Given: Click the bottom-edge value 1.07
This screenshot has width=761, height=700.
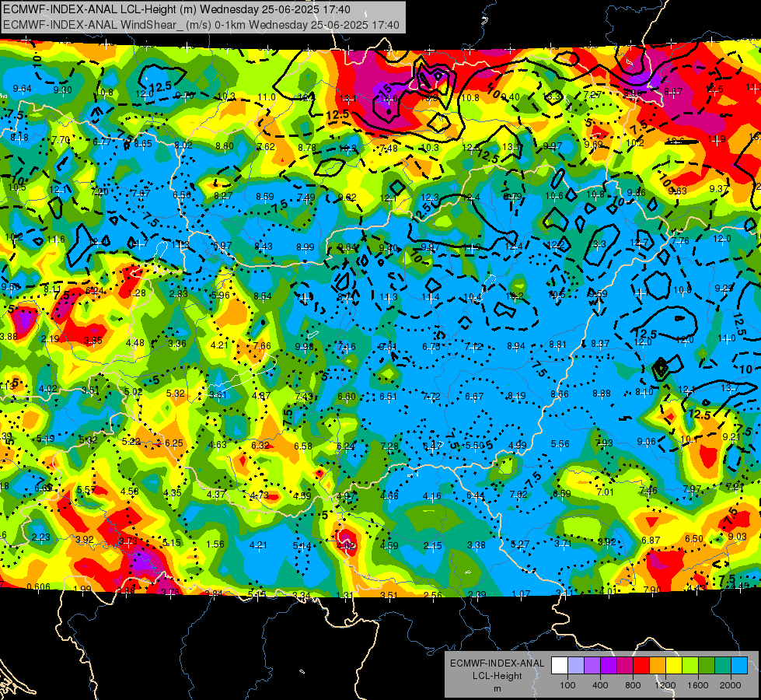Looking at the screenshot, I should pos(521,594).
